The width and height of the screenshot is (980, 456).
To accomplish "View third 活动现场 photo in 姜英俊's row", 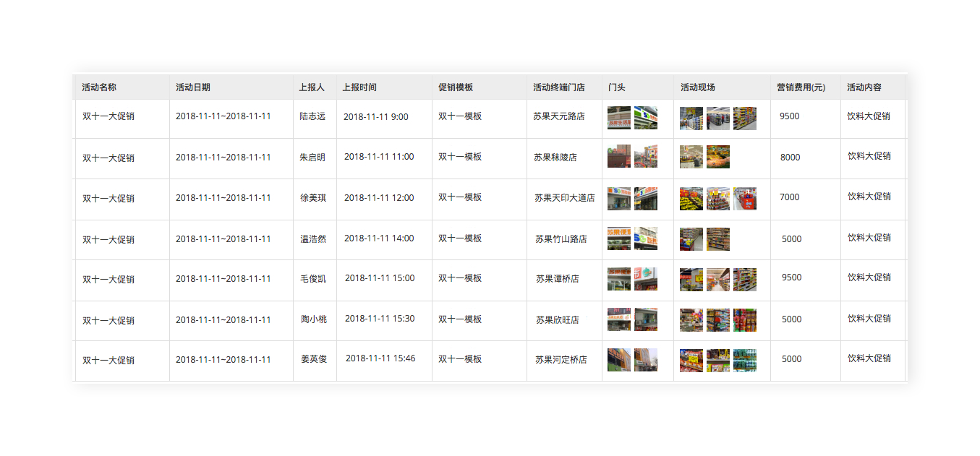I will (744, 360).
